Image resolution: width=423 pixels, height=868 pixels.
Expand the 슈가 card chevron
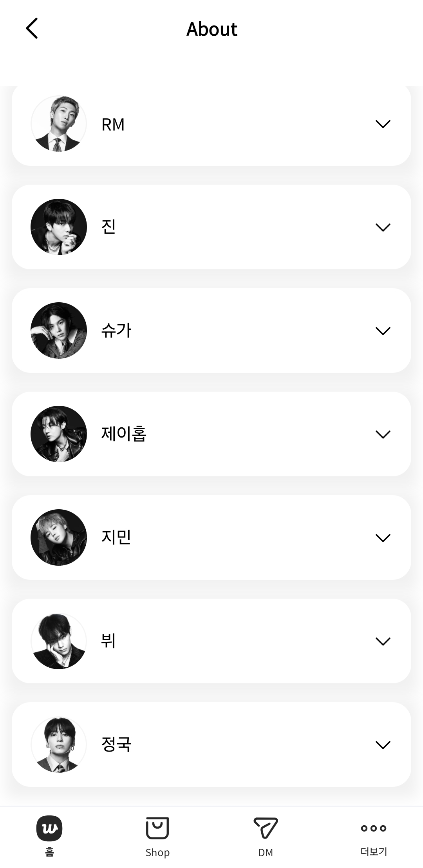tap(383, 331)
